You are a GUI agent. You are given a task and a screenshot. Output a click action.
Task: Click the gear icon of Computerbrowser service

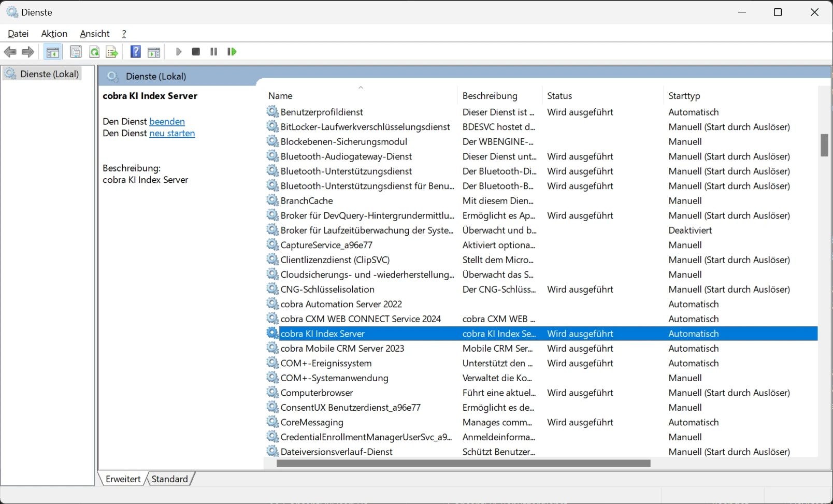pos(272,393)
